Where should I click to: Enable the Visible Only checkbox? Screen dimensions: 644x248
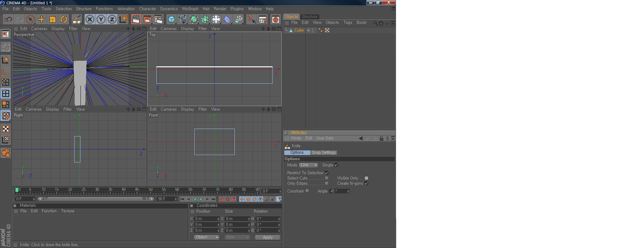[x=366, y=178]
